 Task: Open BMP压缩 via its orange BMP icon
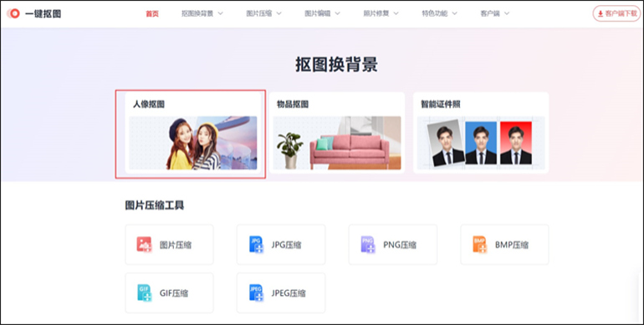(x=480, y=245)
